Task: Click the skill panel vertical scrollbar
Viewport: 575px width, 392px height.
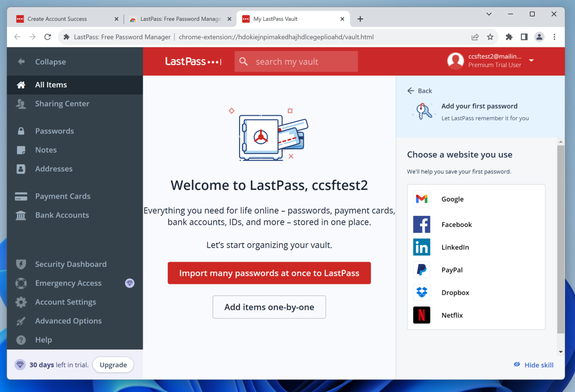Action: [x=561, y=239]
